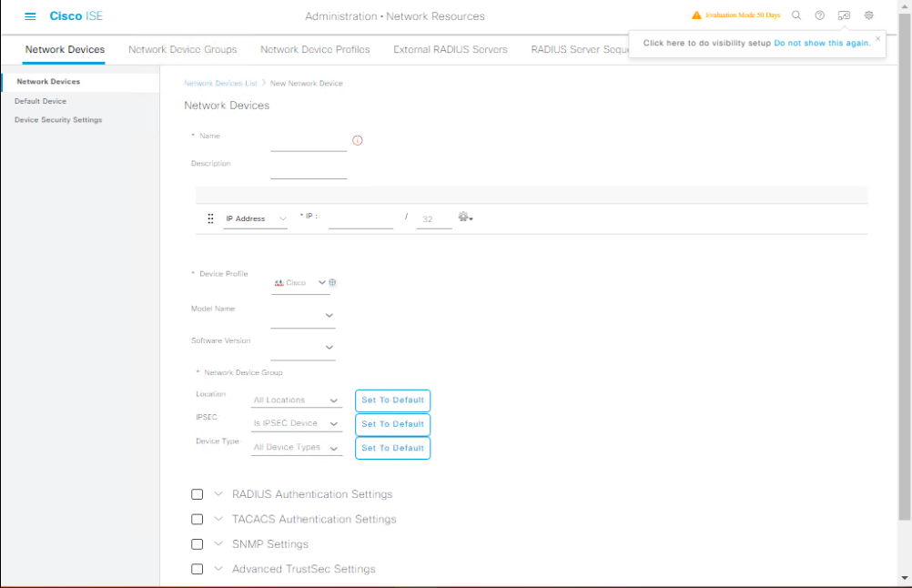Click the Name field info icon
This screenshot has height=588, width=912.
tap(358, 140)
